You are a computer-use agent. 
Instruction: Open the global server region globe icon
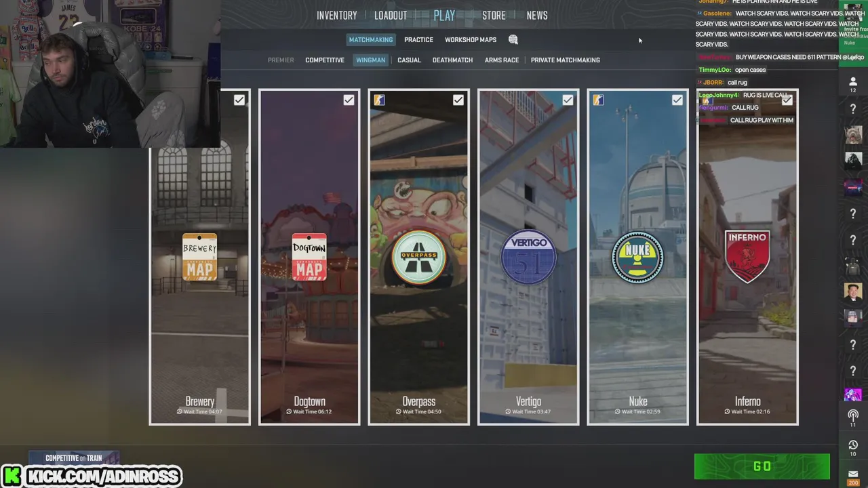pyautogui.click(x=513, y=40)
